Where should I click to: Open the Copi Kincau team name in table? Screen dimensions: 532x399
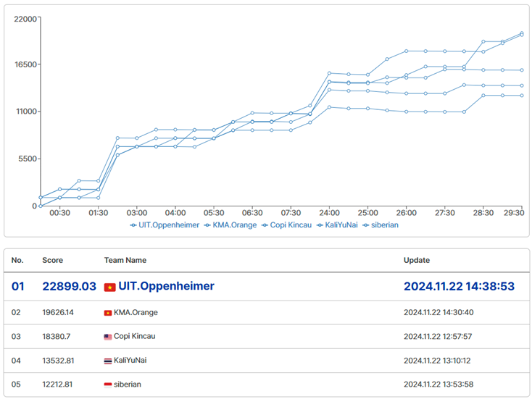tap(135, 336)
